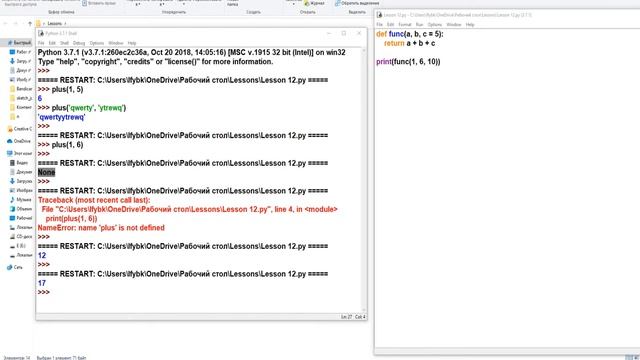Minimize the Python Shell window

tap(329, 33)
